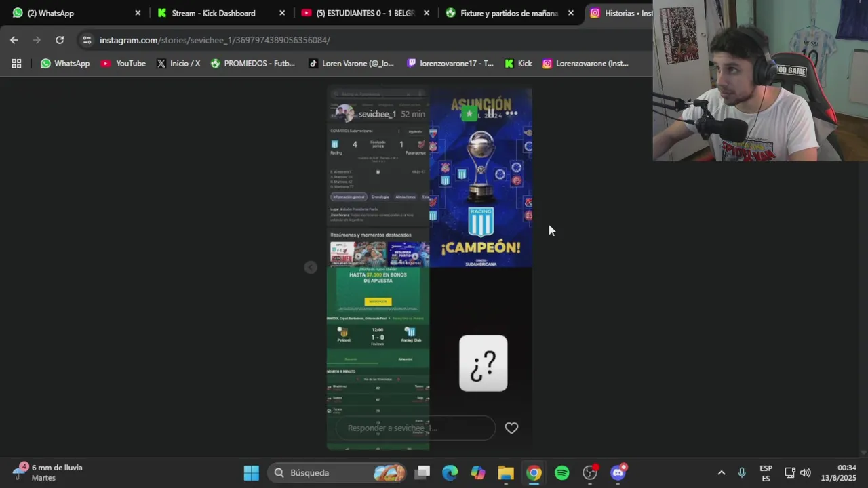Open OBS Studio from the taskbar
The image size is (868, 488).
pos(590,472)
